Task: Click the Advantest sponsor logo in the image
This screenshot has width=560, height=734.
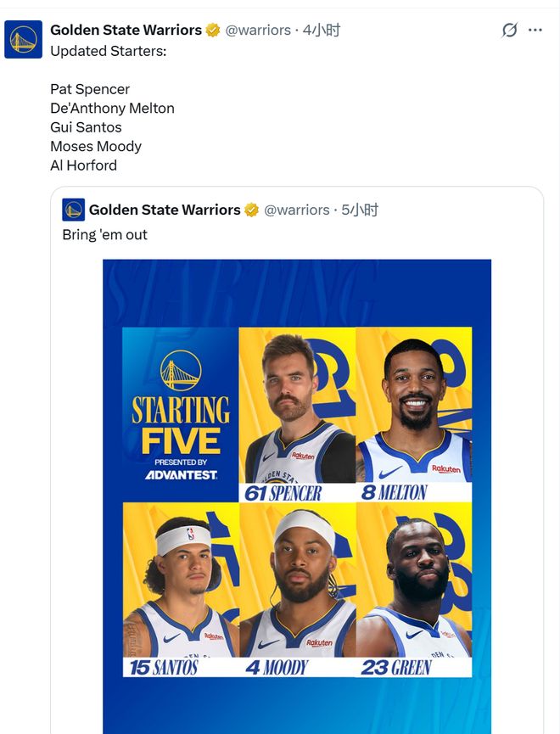Action: click(181, 474)
